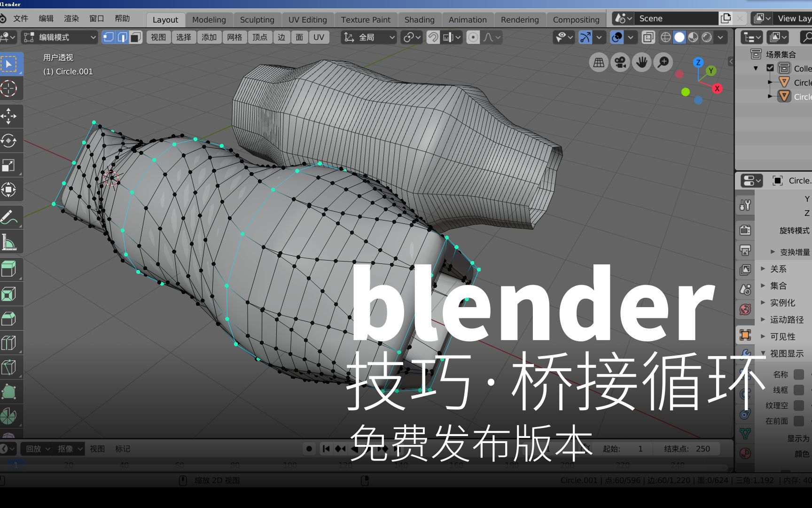Image resolution: width=812 pixels, height=508 pixels.
Task: Click the 抠像 button in the timeline
Action: pyautogui.click(x=66, y=449)
